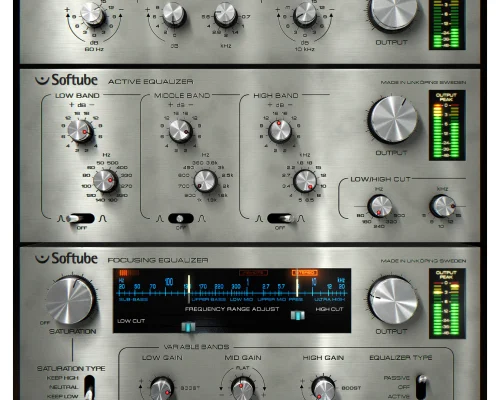This screenshot has width=500, height=400.
Task: Toggle the Low Band bandwidth switch
Action: pyautogui.click(x=80, y=219)
